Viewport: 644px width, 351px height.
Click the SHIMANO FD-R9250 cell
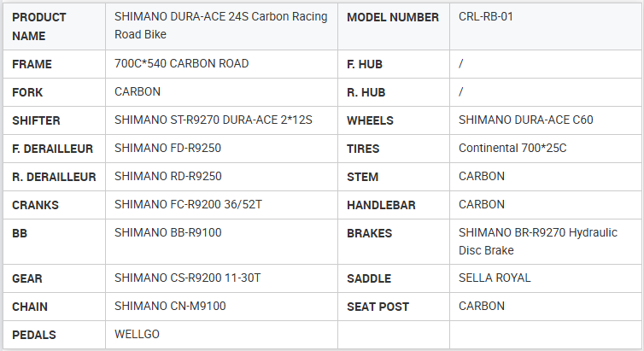(167, 149)
